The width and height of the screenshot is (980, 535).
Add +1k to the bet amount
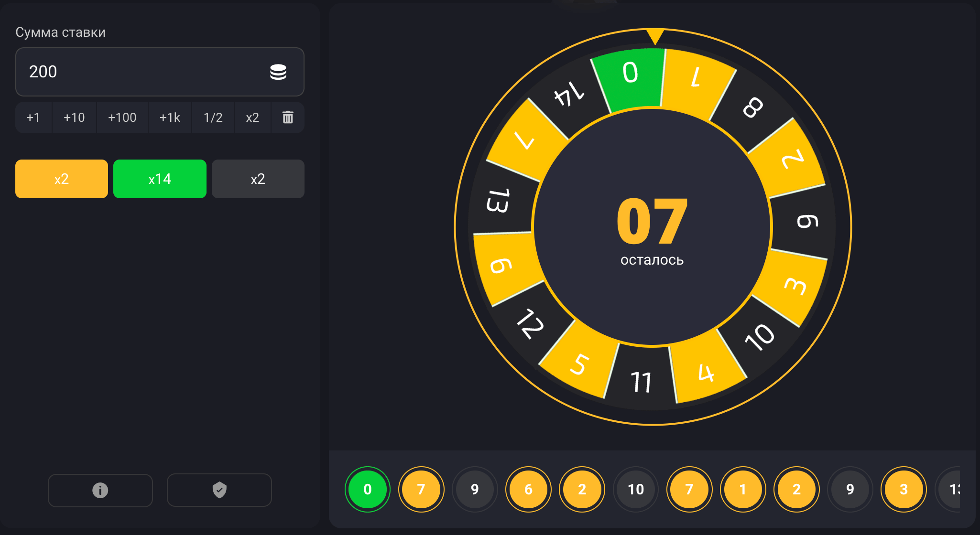tap(170, 118)
